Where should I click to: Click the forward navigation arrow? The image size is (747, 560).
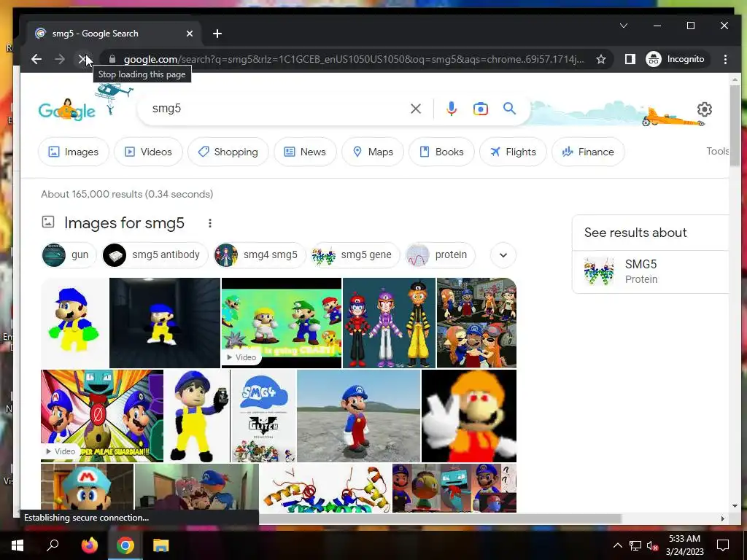(x=60, y=59)
